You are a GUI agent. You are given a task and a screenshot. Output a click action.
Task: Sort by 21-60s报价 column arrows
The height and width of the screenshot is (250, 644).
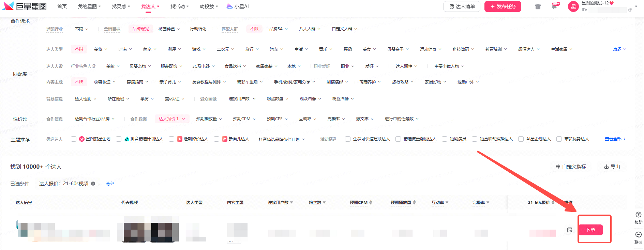point(553,202)
